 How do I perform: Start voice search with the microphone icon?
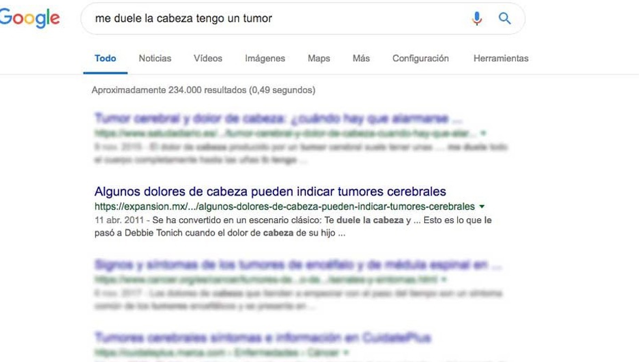click(476, 18)
